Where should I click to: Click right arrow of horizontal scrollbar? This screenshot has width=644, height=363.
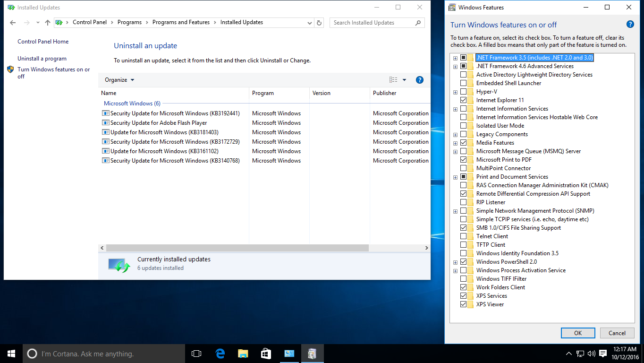426,248
